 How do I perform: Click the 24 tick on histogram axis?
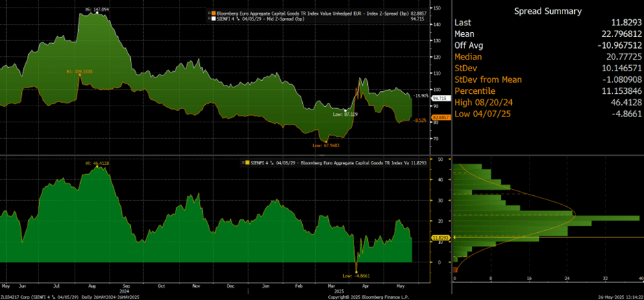tap(567, 279)
